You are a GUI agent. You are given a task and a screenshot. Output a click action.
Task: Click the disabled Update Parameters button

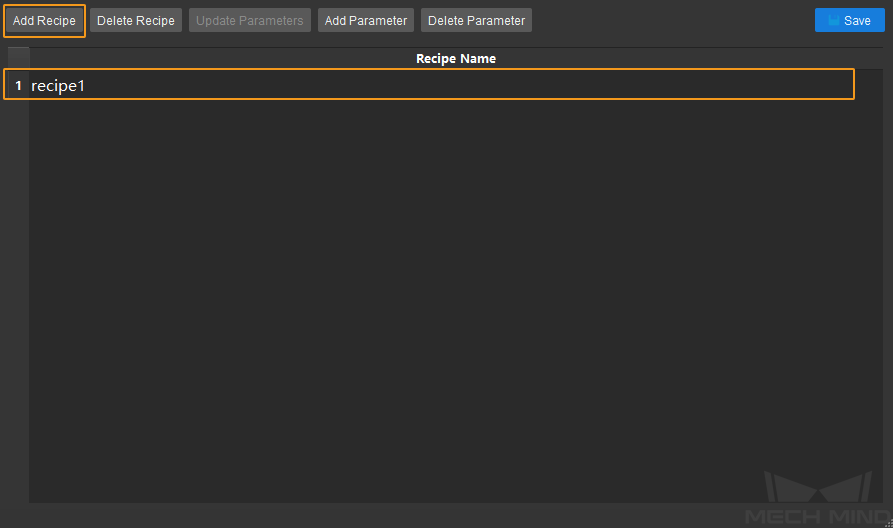[249, 21]
